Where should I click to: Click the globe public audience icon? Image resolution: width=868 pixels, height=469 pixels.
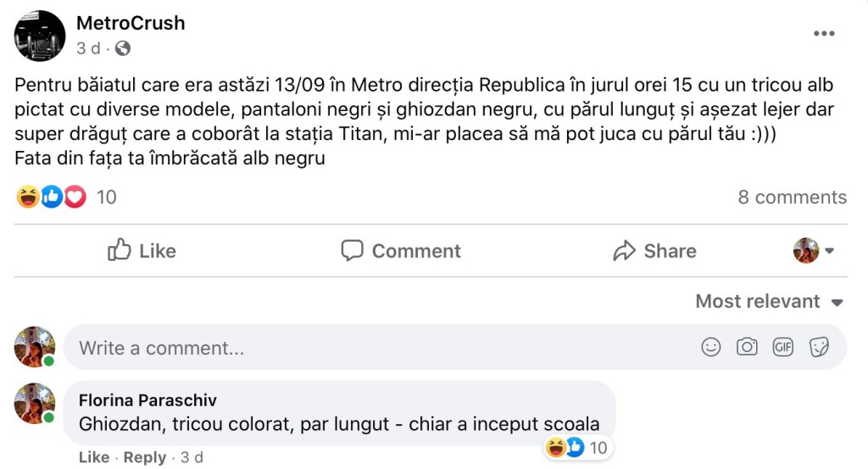pos(122,48)
